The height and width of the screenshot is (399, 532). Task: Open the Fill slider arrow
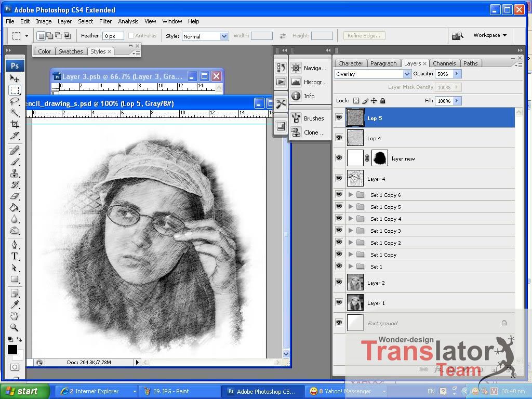457,101
